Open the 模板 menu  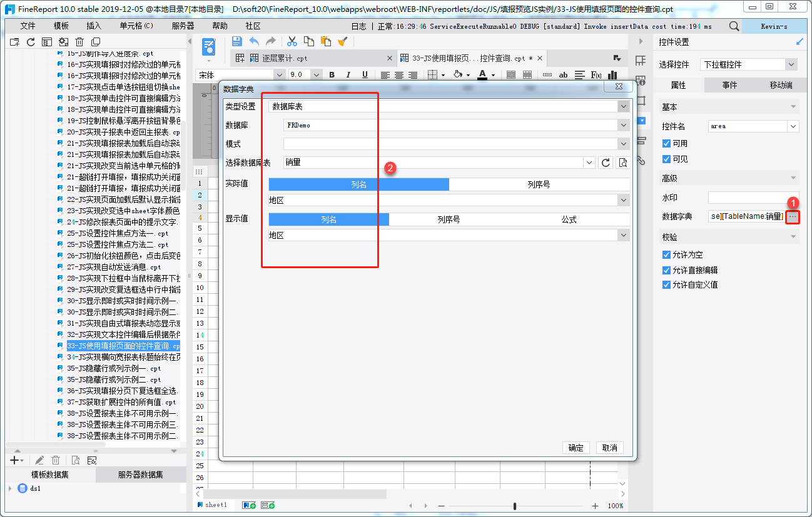61,26
